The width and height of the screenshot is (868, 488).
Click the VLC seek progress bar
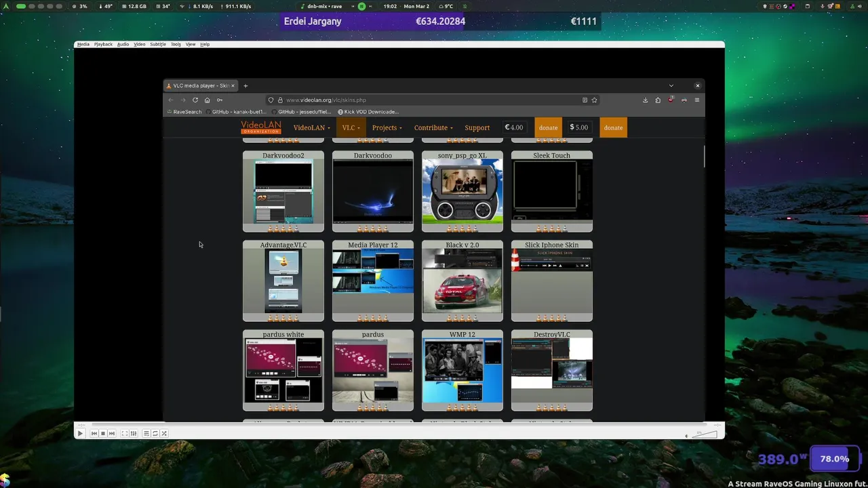[399, 425]
